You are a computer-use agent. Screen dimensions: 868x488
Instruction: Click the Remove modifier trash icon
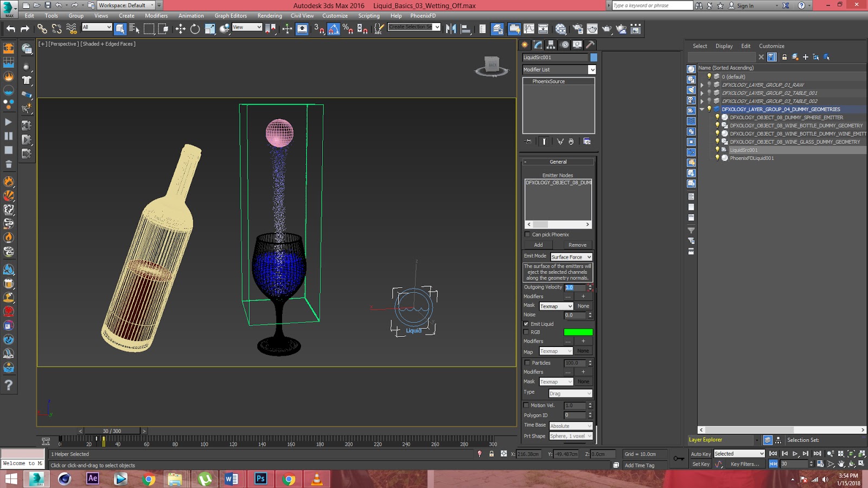[x=571, y=142]
